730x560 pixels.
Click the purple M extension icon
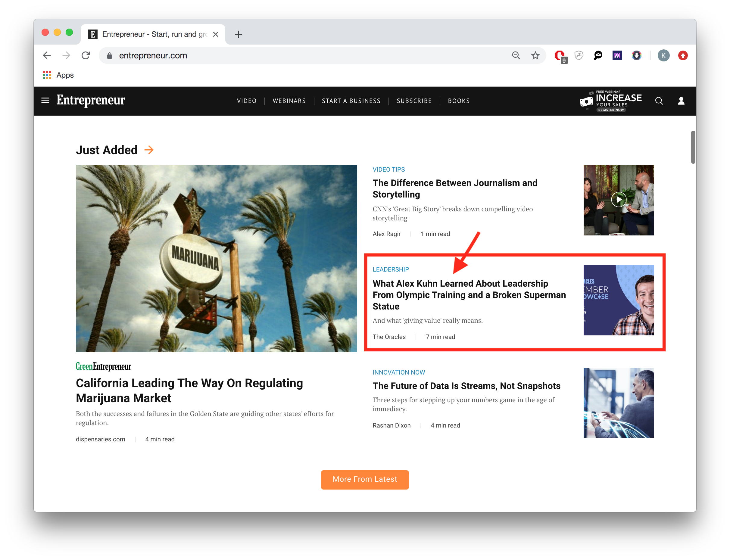click(x=617, y=55)
